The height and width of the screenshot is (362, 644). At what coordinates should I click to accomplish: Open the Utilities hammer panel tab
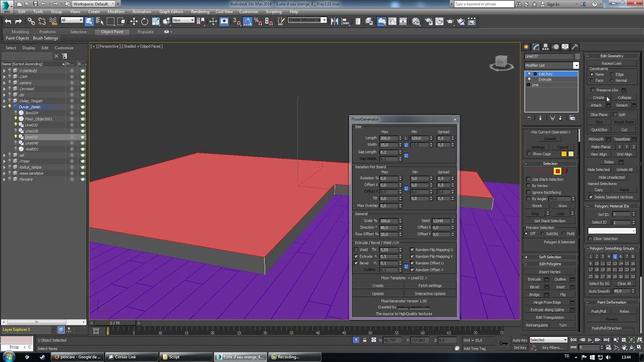(x=575, y=47)
